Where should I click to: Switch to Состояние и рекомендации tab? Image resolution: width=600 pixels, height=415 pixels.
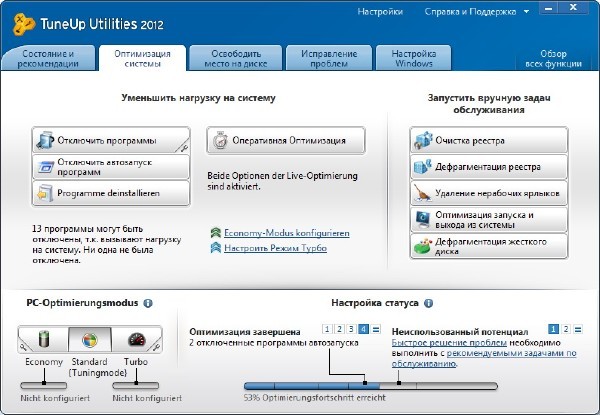(48, 58)
